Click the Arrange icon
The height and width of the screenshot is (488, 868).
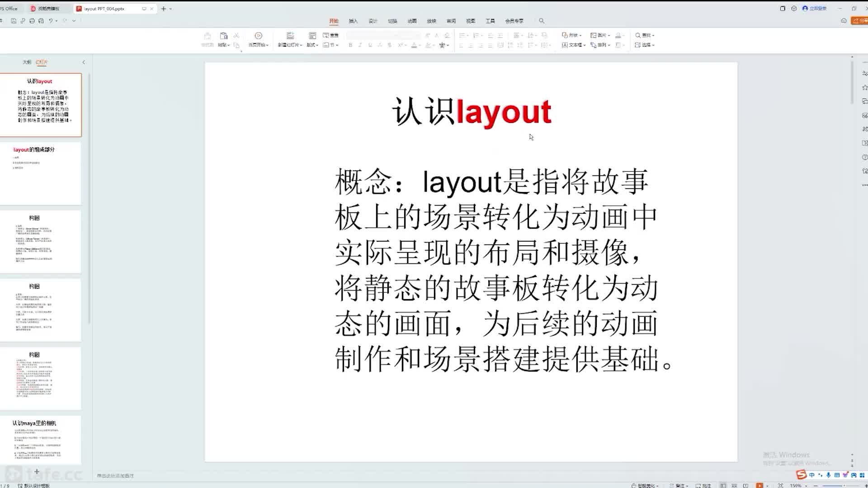[x=593, y=45]
